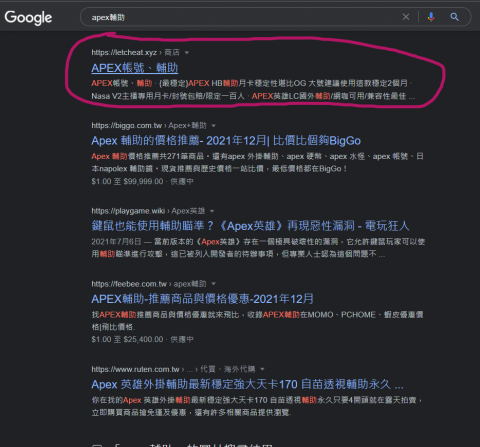480x447 pixels.
Task: Click the Google logo
Action: point(28,18)
